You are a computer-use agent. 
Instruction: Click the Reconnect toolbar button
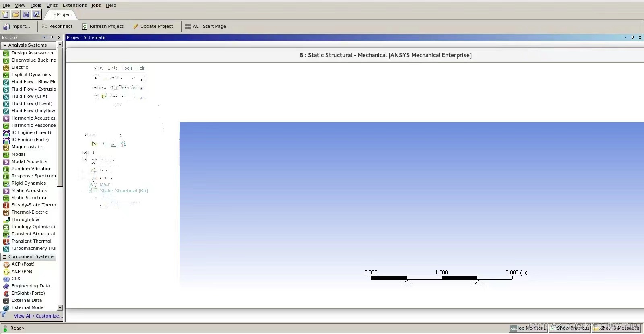(x=57, y=26)
